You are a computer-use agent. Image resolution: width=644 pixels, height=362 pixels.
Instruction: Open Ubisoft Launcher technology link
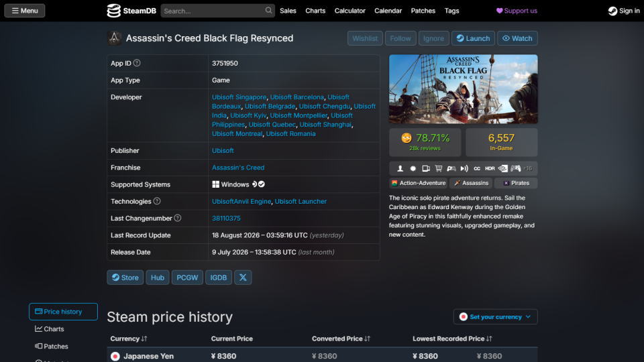point(301,201)
